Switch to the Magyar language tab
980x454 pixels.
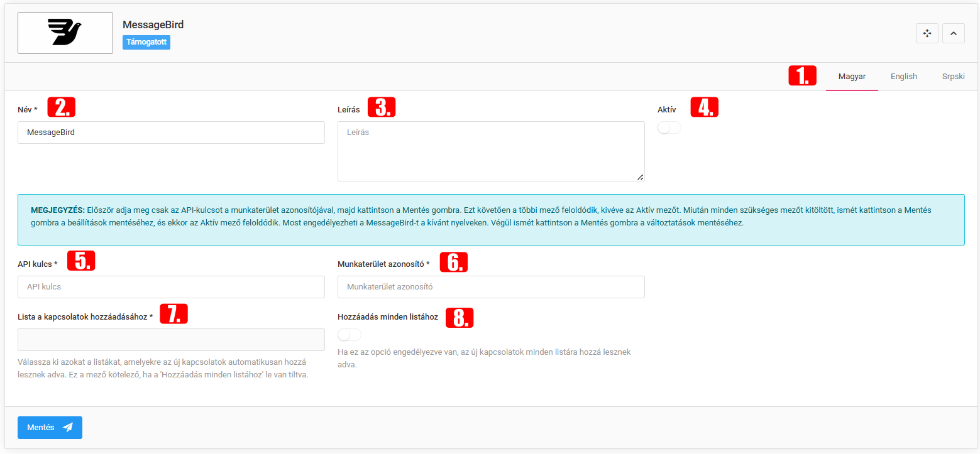852,77
